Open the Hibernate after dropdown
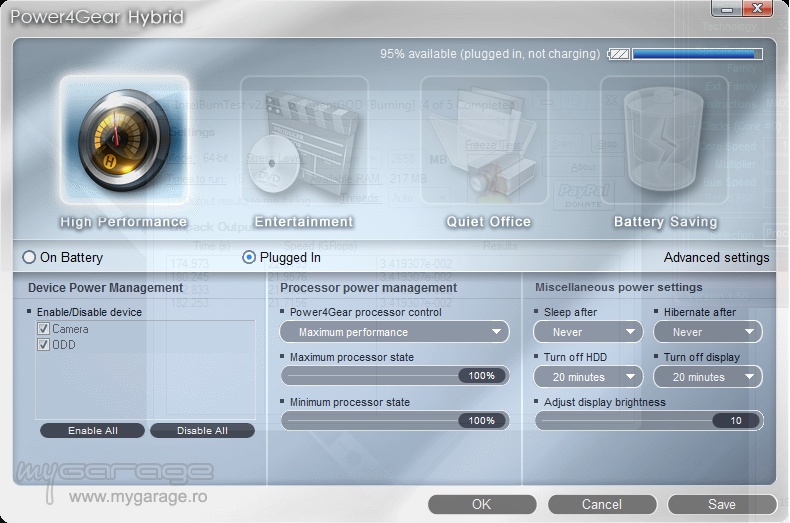This screenshot has height=523, width=790. (708, 332)
